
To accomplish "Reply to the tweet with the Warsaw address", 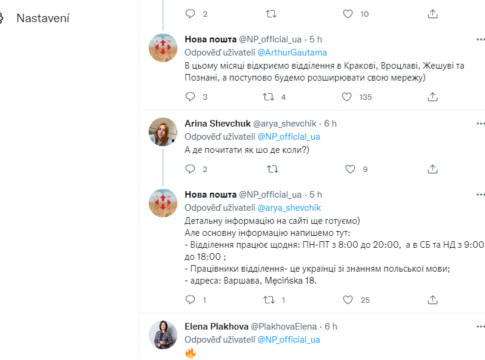I will click(190, 300).
